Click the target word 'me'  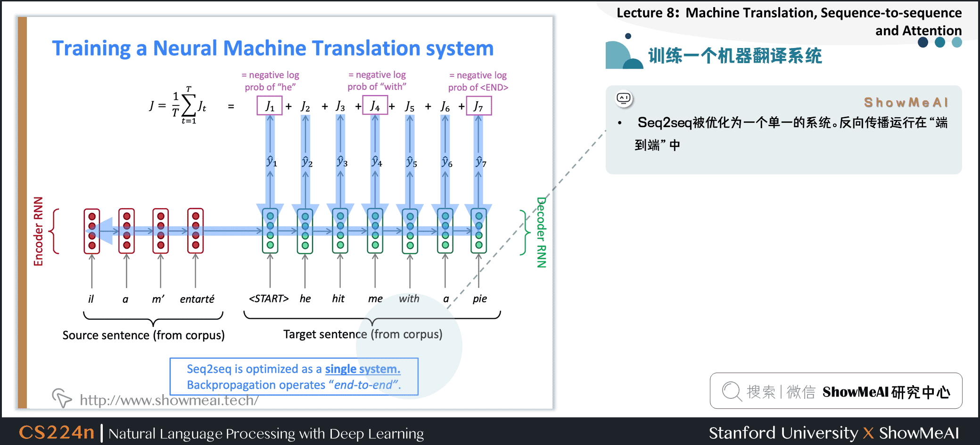pyautogui.click(x=375, y=299)
